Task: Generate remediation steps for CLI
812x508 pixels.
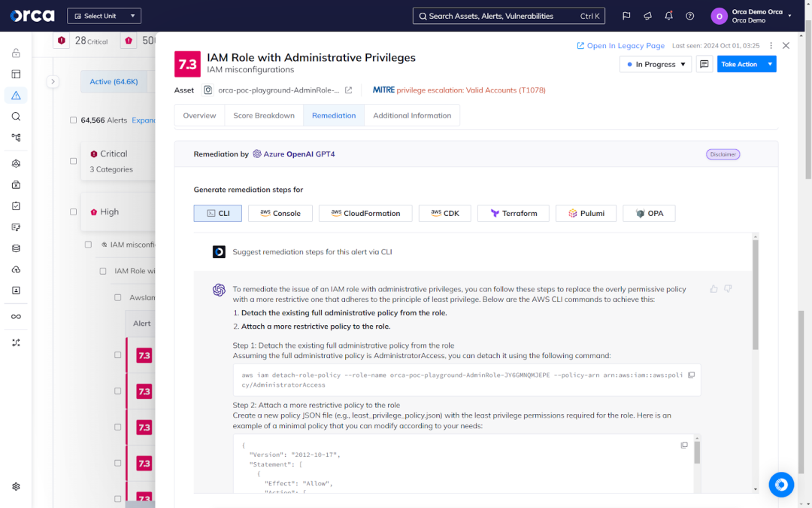Action: 217,213
